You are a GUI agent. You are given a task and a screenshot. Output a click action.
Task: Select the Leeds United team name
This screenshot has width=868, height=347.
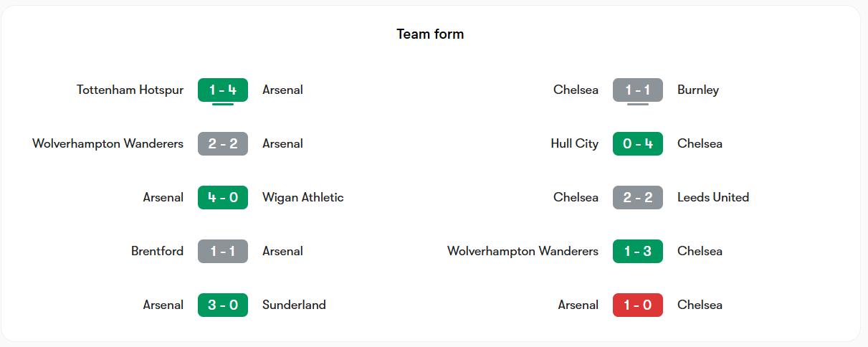[713, 197]
